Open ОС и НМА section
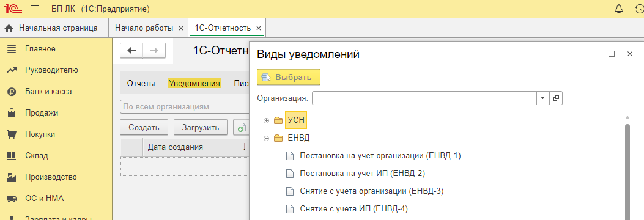644x220 pixels. coord(45,198)
